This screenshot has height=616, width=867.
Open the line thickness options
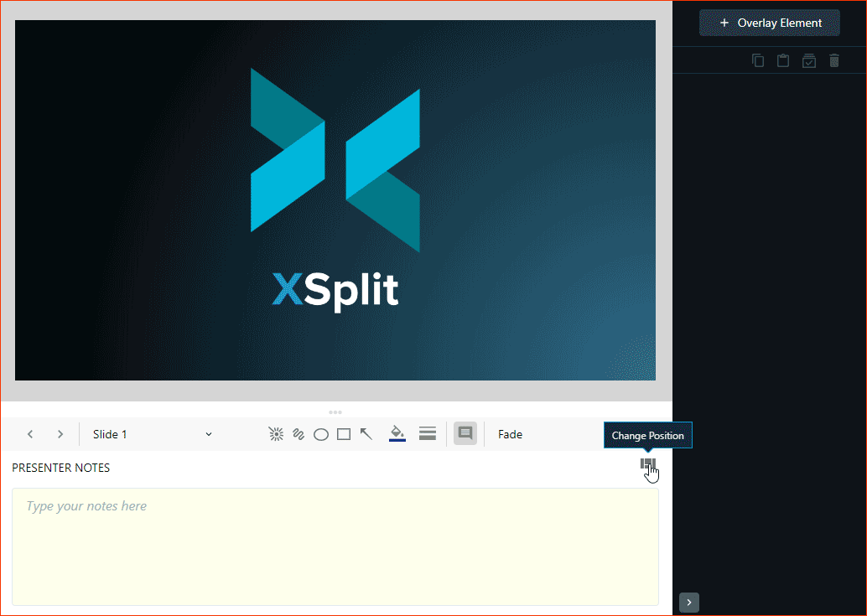pos(428,433)
